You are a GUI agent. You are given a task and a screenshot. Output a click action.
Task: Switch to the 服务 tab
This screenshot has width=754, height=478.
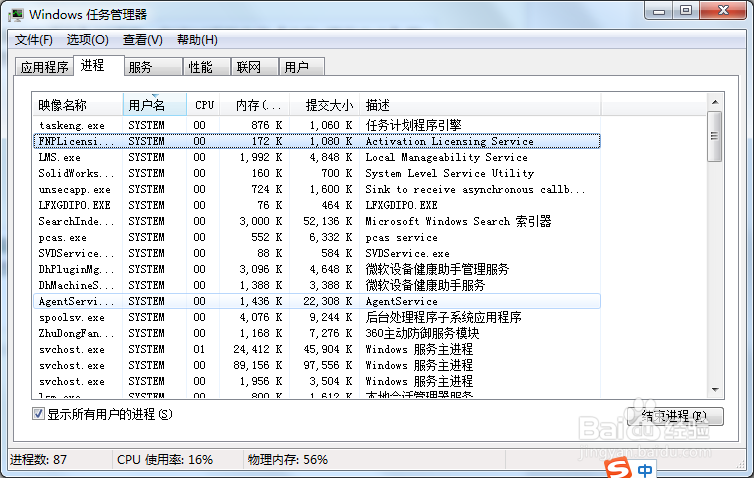pos(153,67)
